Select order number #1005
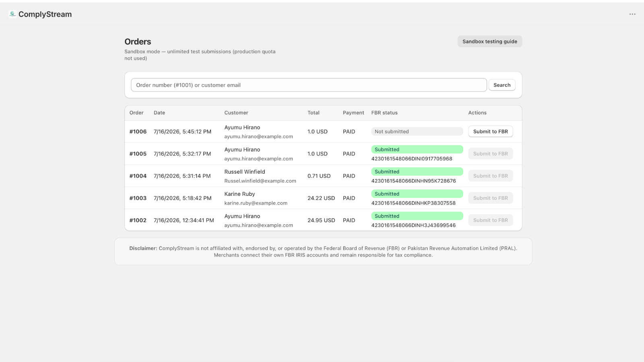This screenshot has width=644, height=362. [138, 154]
